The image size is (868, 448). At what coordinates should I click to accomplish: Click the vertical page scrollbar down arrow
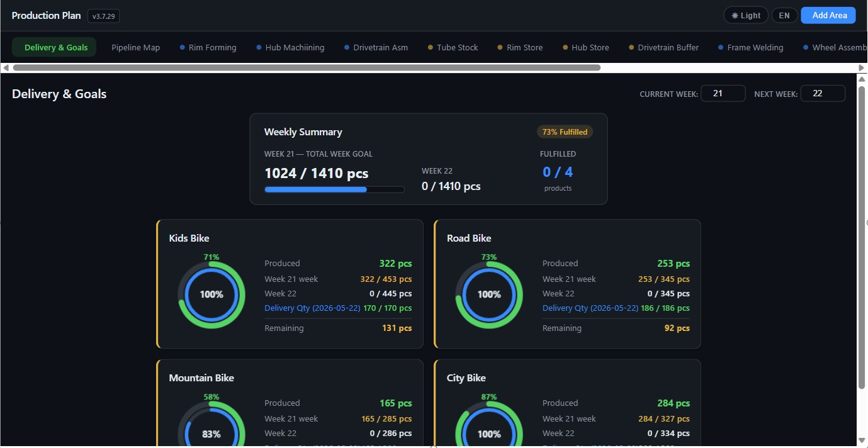point(862,440)
